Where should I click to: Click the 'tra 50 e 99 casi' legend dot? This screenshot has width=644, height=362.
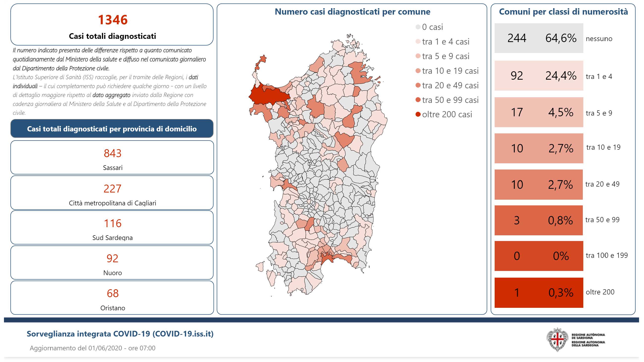(x=418, y=100)
